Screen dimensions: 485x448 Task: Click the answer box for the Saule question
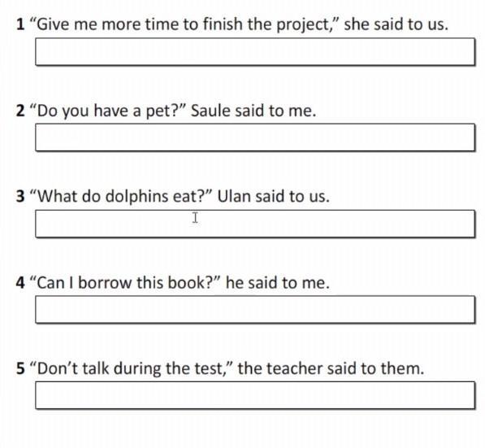255,137
